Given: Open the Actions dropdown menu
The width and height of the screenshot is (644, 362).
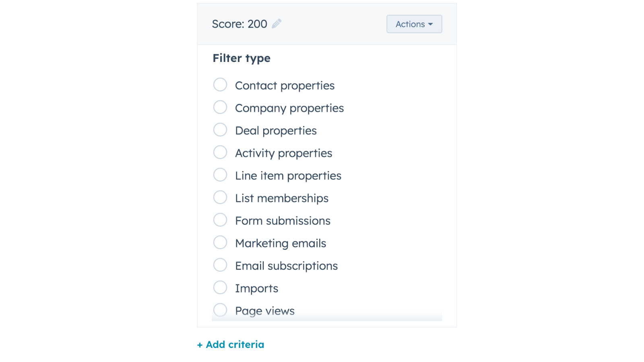Looking at the screenshot, I should pyautogui.click(x=414, y=24).
